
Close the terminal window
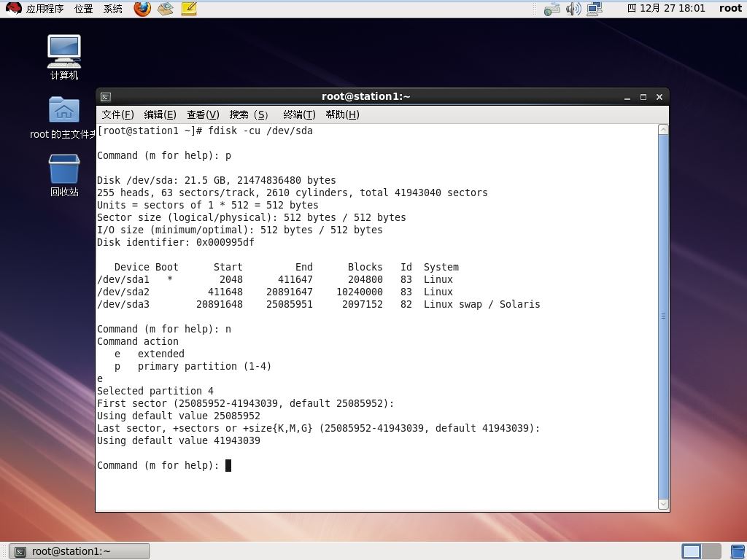click(659, 97)
